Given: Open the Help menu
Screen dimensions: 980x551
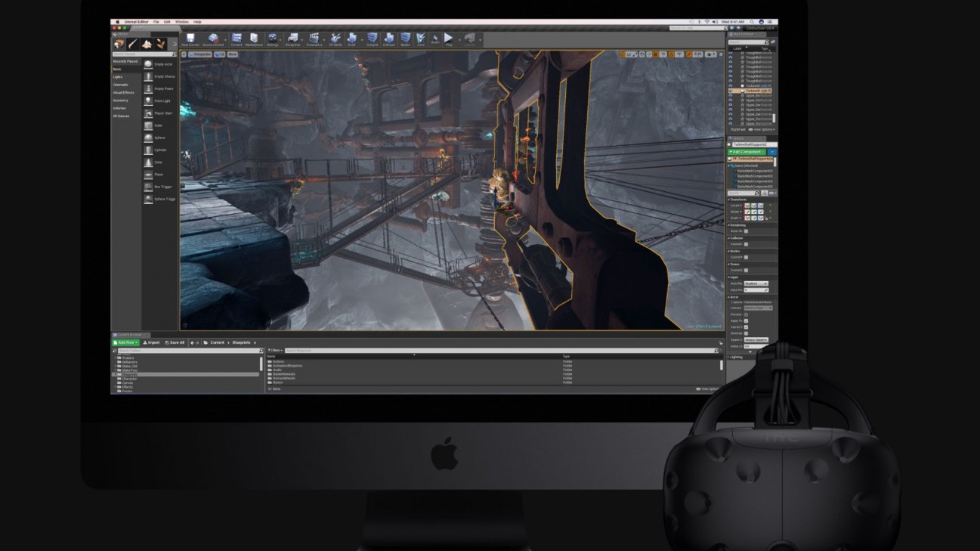Looking at the screenshot, I should coord(197,22).
